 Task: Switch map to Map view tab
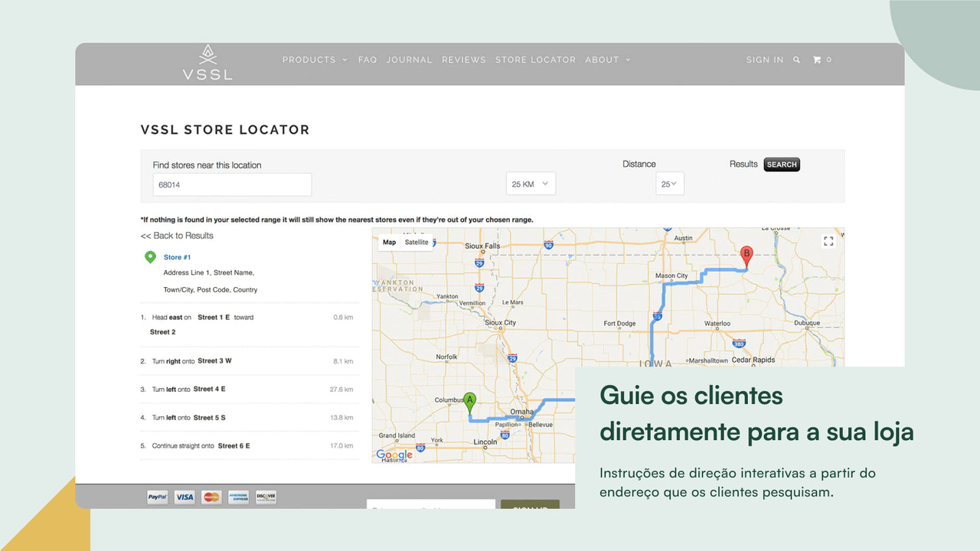point(390,242)
